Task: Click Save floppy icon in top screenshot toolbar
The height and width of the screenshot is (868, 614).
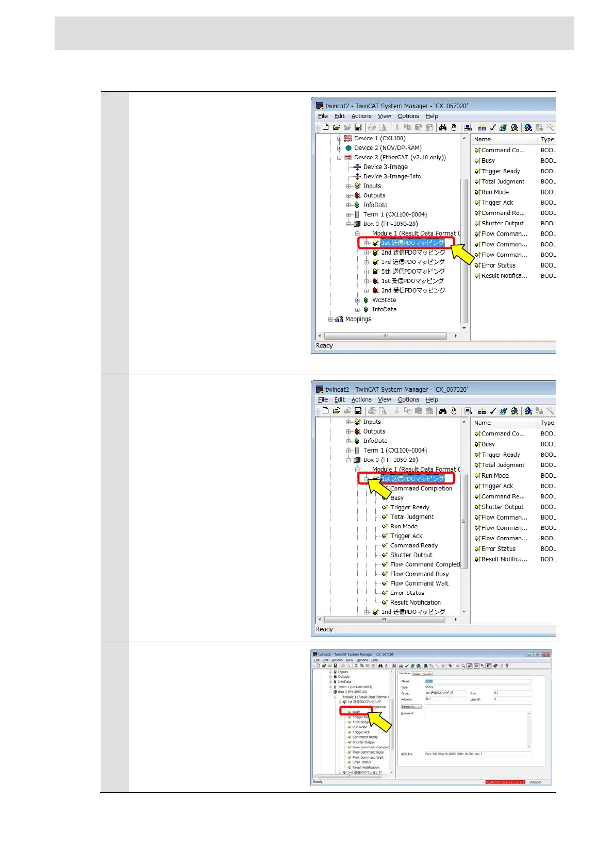Action: tap(358, 127)
